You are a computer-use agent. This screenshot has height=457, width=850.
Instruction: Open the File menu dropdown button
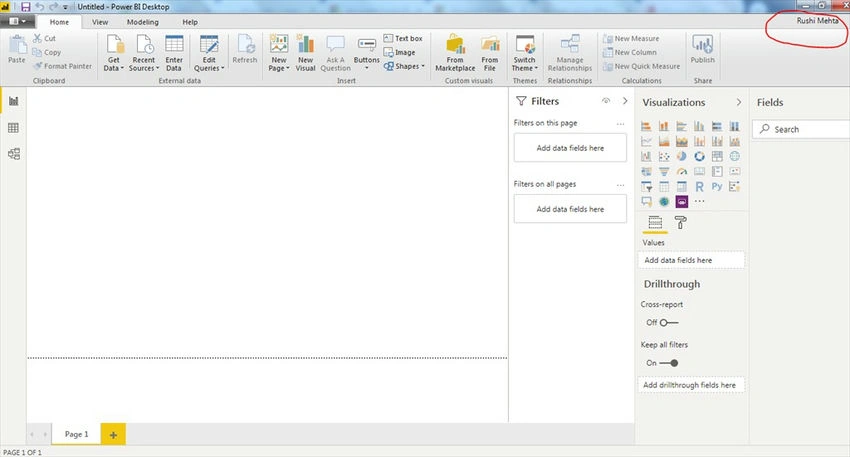pyautogui.click(x=17, y=22)
